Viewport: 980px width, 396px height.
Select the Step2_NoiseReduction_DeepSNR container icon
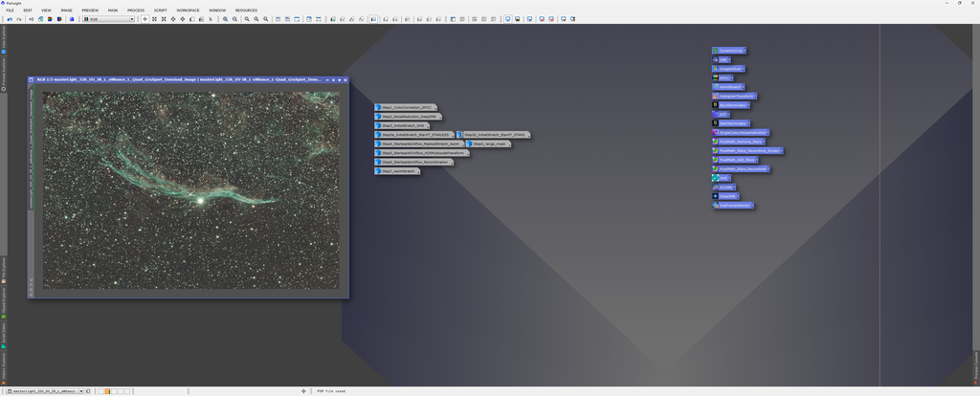(x=408, y=117)
